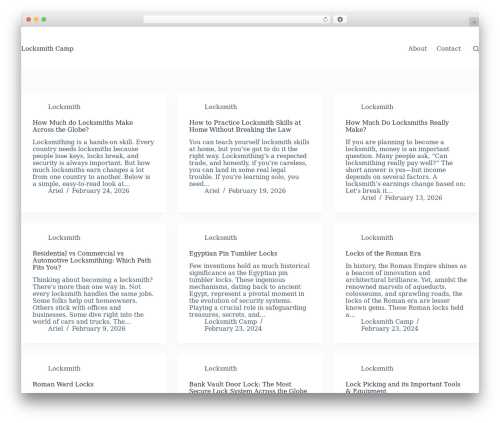Click excerpt starting 'In history, the Roman Empire'
The image size is (500, 423).
pos(406,290)
